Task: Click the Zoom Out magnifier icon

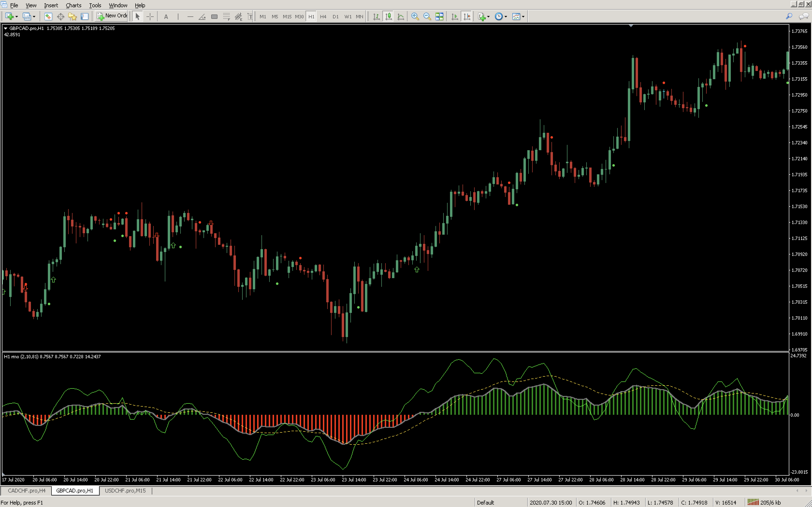Action: click(x=427, y=16)
